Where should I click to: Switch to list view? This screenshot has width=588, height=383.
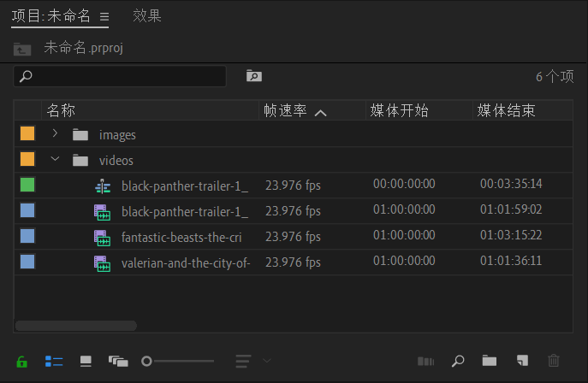point(54,362)
